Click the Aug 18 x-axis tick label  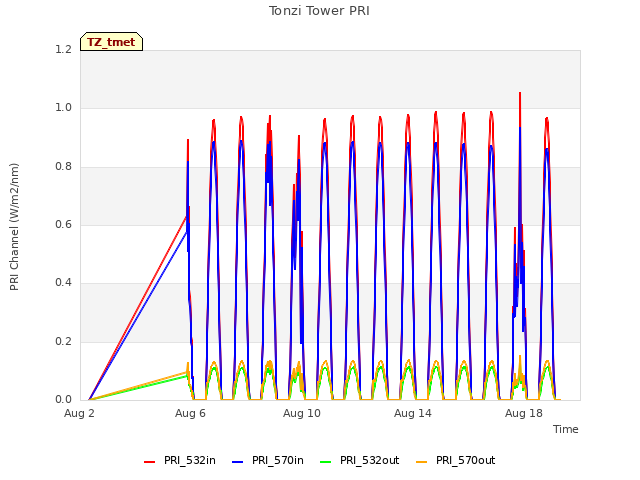524,413
